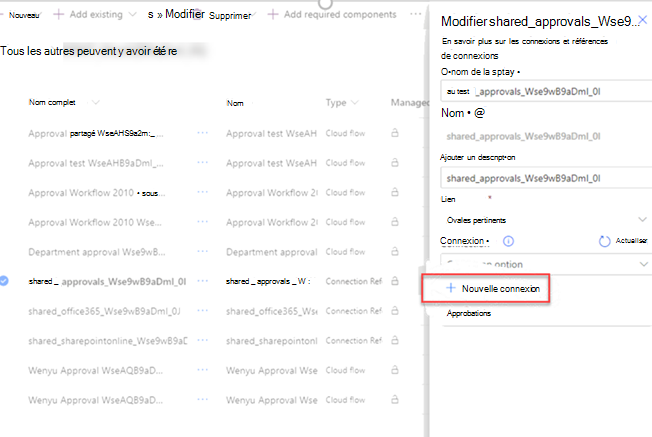This screenshot has width=652, height=437.
Task: Open more options for Approval Workflow 2010 Wse row
Action: (x=203, y=222)
